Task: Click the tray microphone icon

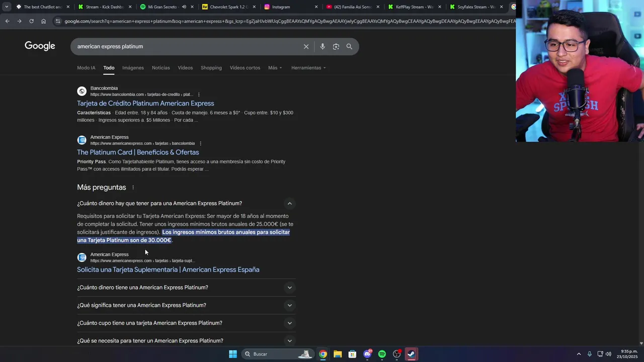Action: [590, 354]
